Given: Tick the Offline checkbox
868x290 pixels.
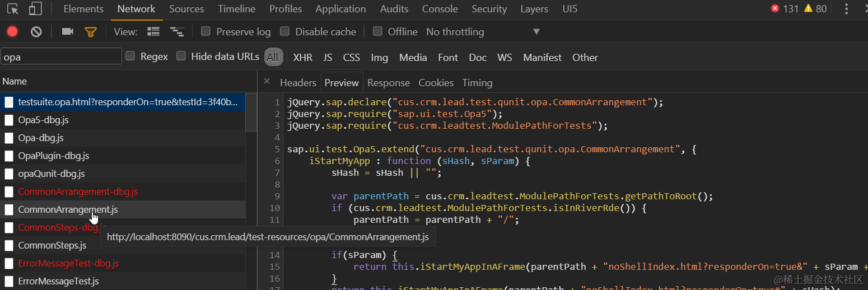Looking at the screenshot, I should tap(377, 31).
